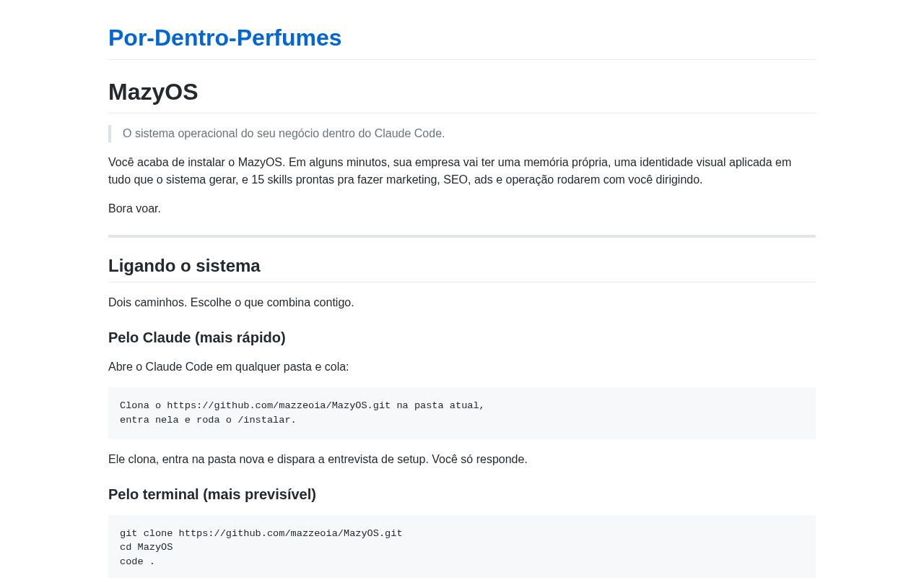Click code line 'entra nela e roda o /instalar.'
This screenshot has height=578, width=924.
tap(208, 420)
